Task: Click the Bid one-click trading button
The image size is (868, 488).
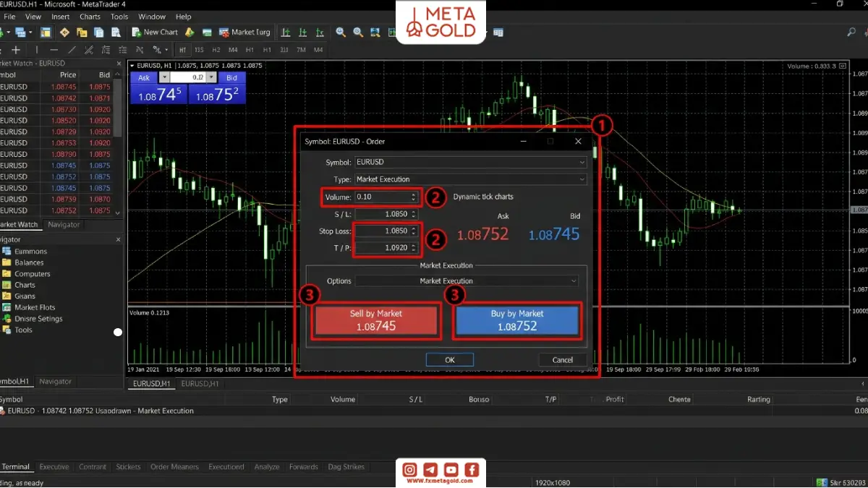Action: (231, 77)
